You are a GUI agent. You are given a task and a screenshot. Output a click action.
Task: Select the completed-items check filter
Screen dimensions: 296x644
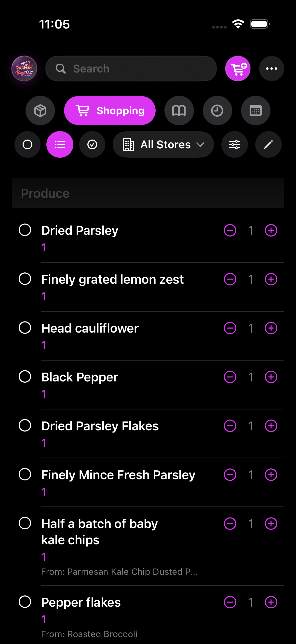coord(92,144)
